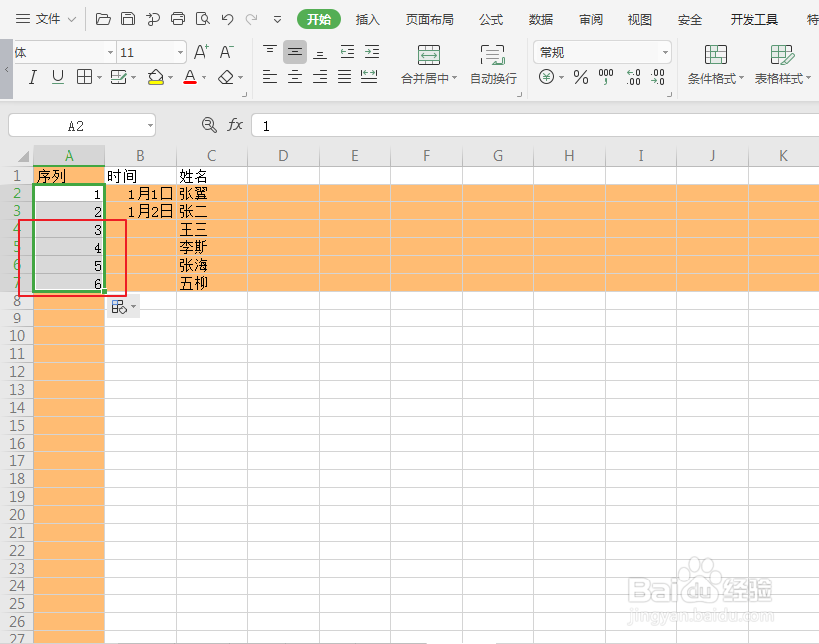Expand the font size dropdown
This screenshot has width=819, height=644.
click(180, 53)
